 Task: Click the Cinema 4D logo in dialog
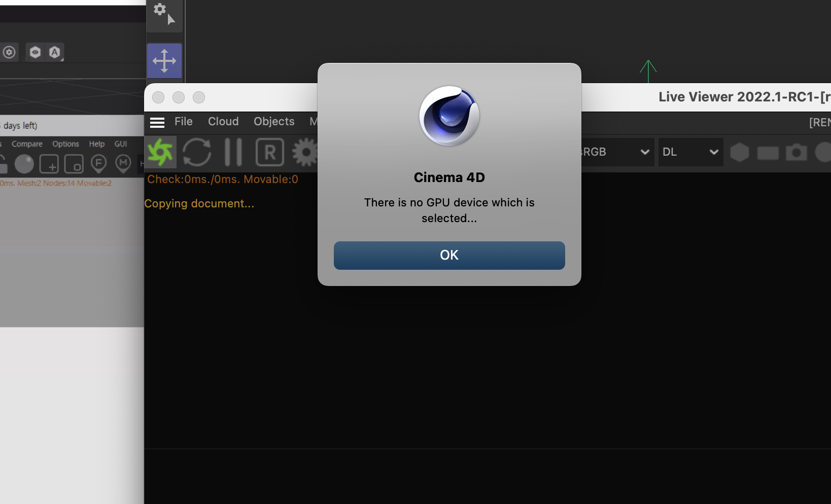[449, 116]
